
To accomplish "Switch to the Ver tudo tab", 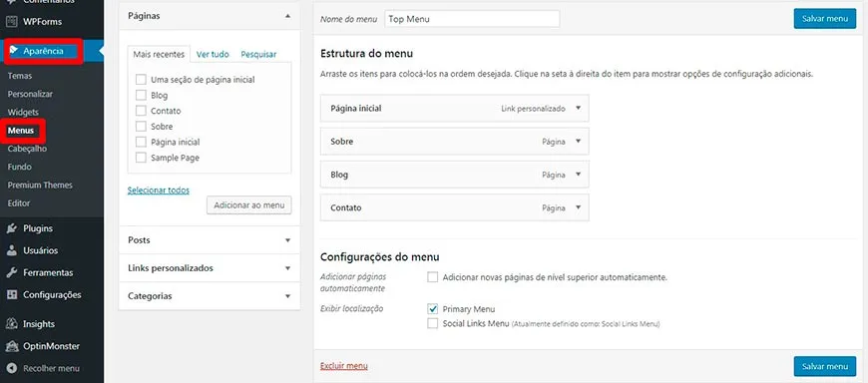I will point(213,54).
